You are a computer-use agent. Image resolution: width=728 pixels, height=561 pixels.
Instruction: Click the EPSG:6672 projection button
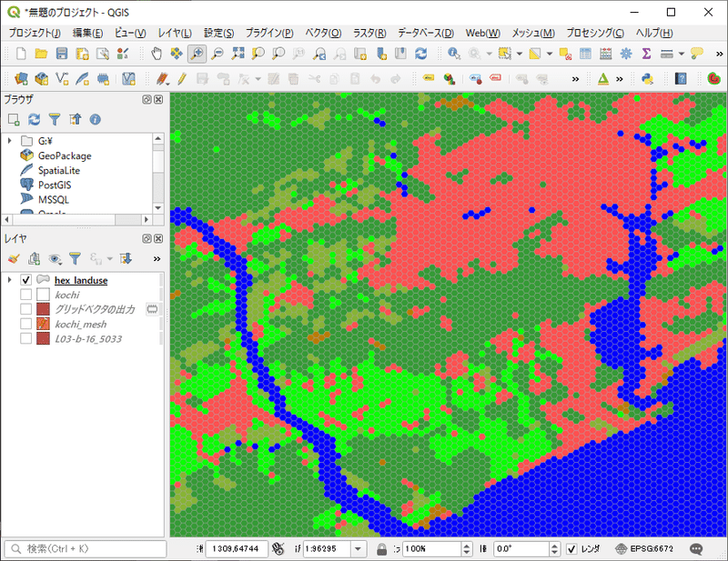644,549
